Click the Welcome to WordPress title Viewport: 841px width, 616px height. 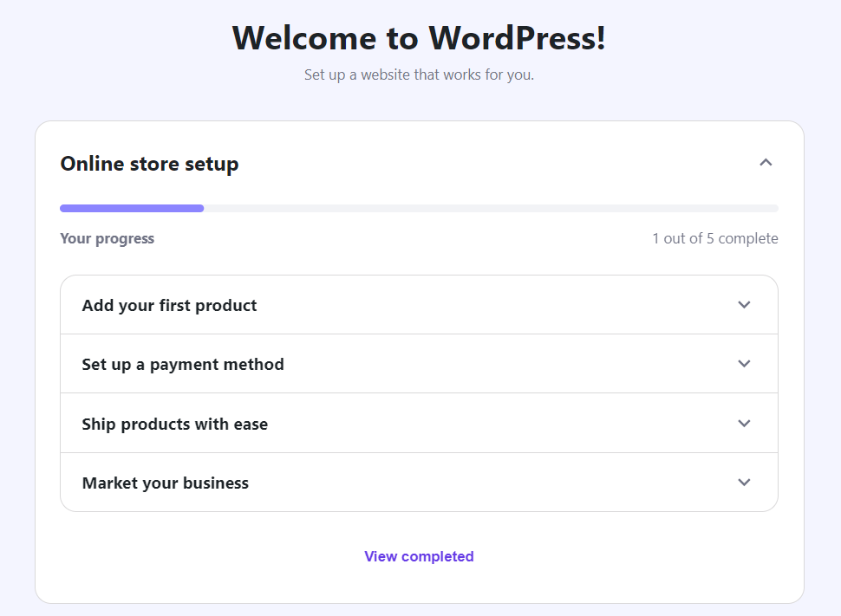(x=419, y=37)
